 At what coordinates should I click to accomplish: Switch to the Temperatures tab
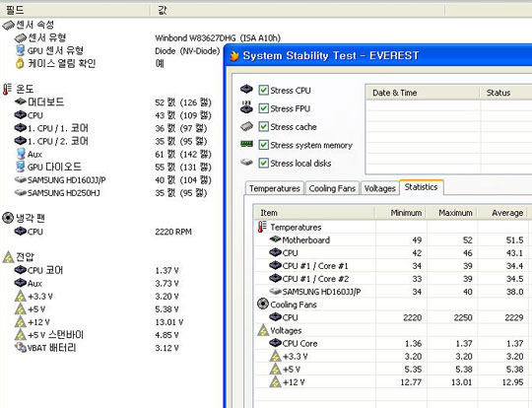click(x=275, y=188)
